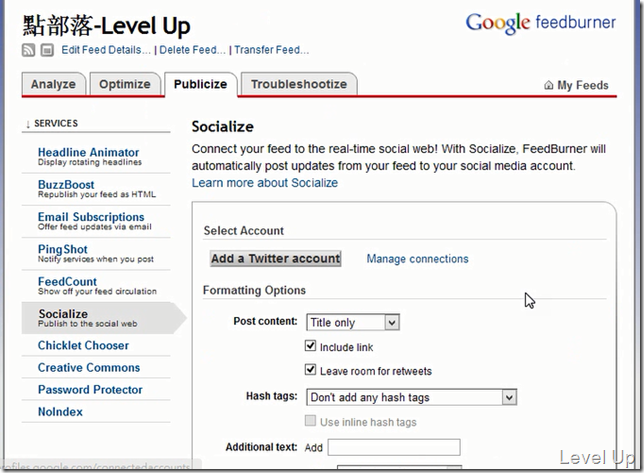The width and height of the screenshot is (644, 473).
Task: Click Transfer Feed link
Action: (271, 50)
